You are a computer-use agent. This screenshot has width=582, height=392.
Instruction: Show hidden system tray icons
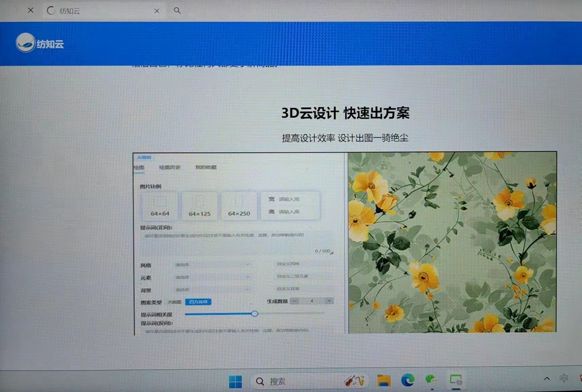pos(547,378)
